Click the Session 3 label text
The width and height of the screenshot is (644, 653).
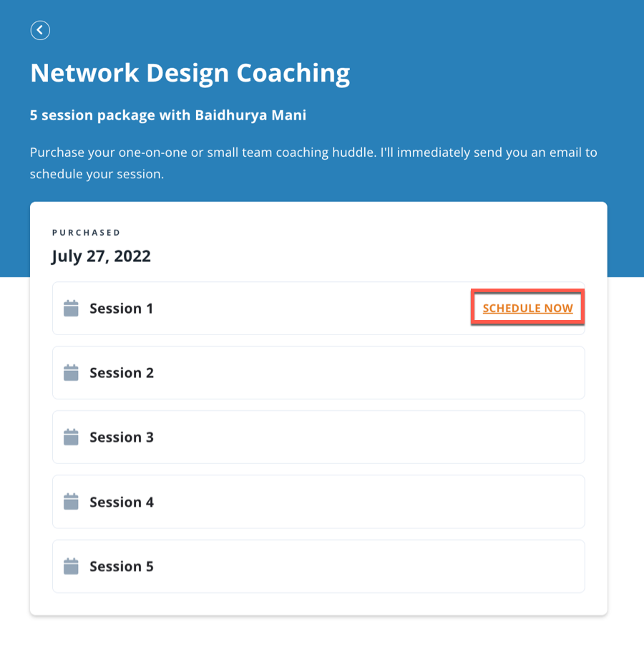pos(121,437)
